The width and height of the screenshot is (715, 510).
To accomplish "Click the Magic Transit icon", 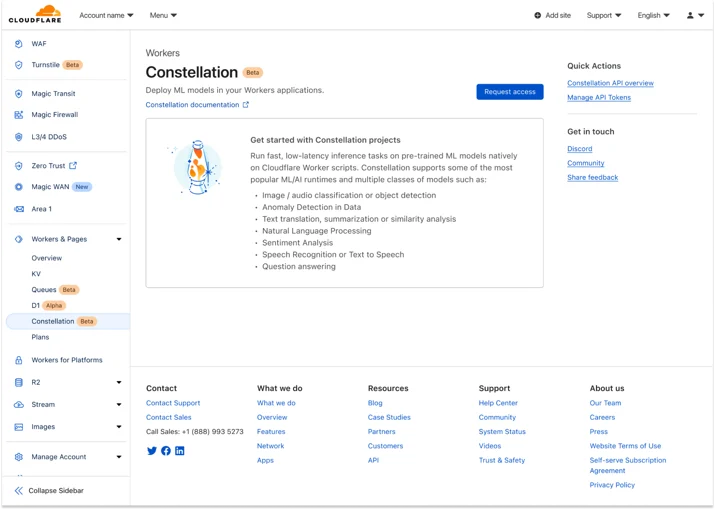I will pyautogui.click(x=18, y=94).
